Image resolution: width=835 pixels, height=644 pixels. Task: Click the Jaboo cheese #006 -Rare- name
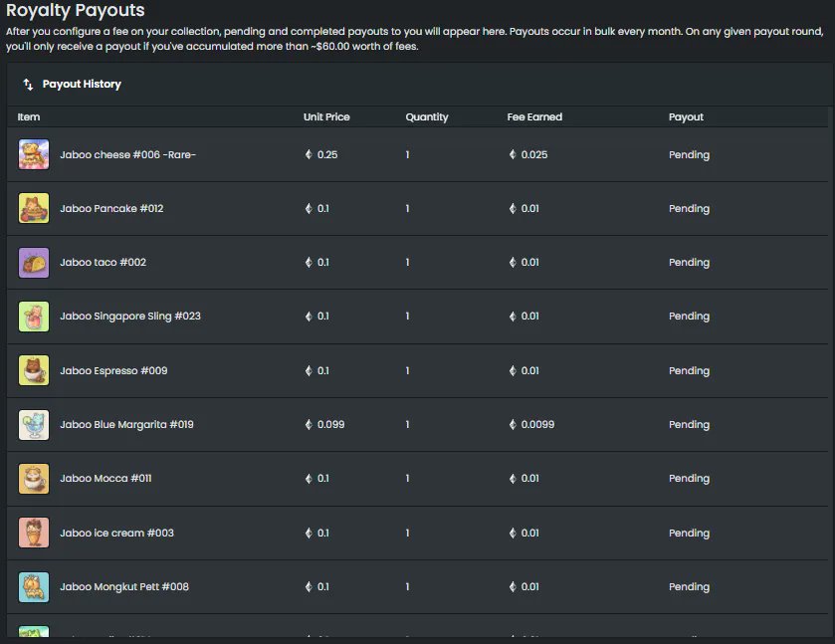(127, 154)
